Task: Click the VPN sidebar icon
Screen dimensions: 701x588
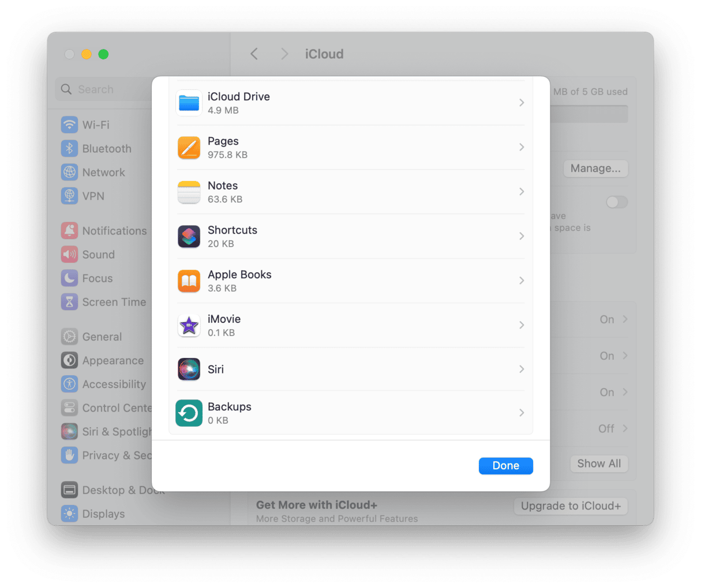Action: 69,195
